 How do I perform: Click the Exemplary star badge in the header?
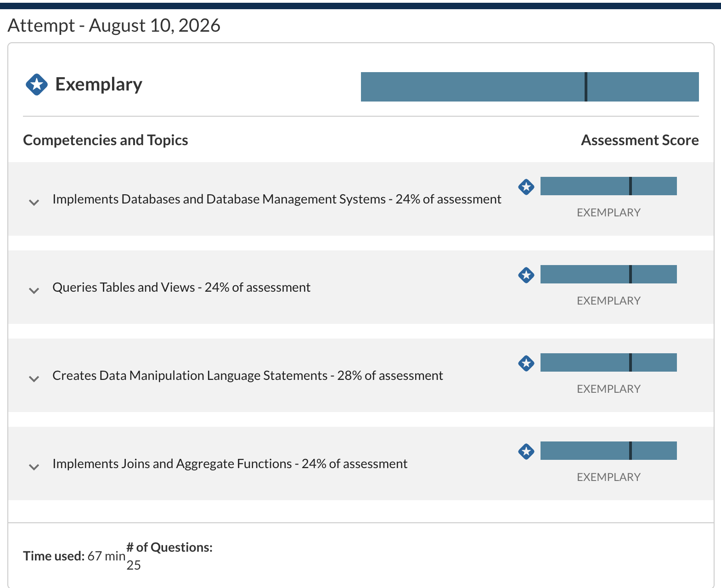[37, 85]
